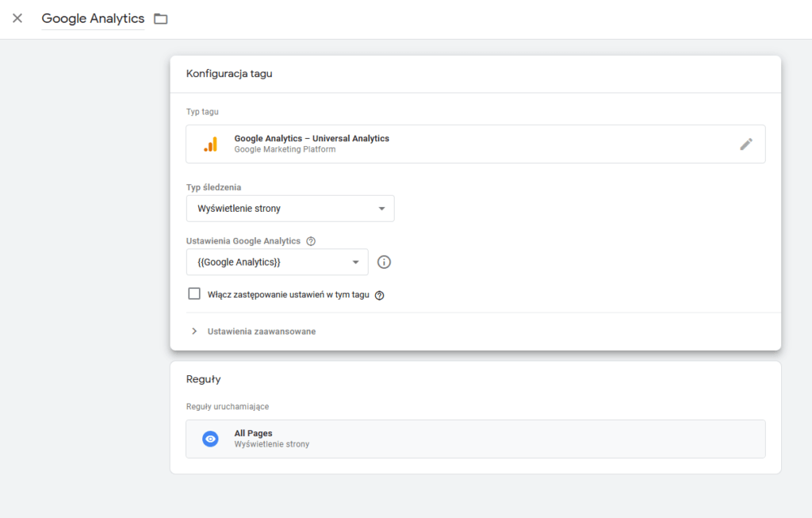Click the Google Marketing Platform subtitle
This screenshot has height=518, width=812.
pos(285,149)
